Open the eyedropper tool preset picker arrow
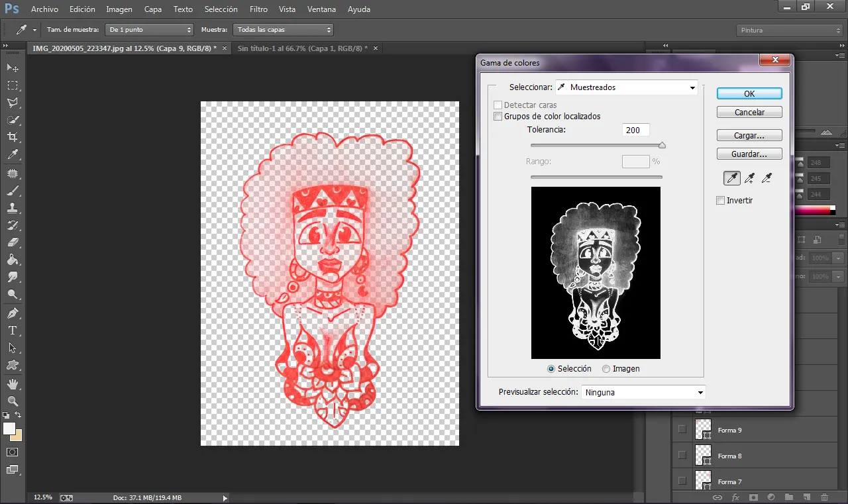The height and width of the screenshot is (504, 848). (x=34, y=30)
